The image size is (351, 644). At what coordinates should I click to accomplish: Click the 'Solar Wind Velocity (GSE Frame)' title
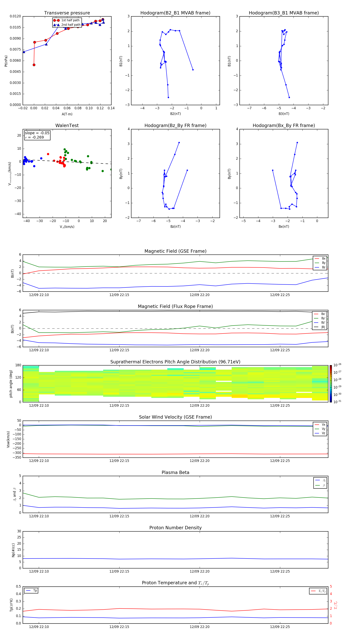[175, 417]
